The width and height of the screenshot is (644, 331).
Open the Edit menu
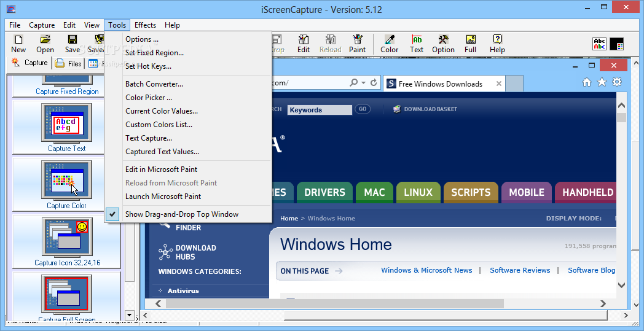click(x=69, y=25)
